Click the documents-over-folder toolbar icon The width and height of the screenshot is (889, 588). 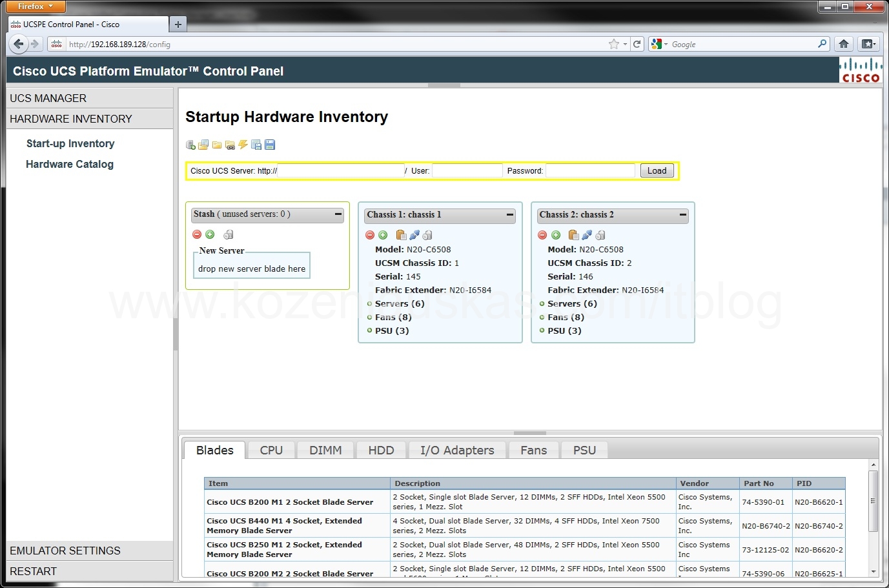[203, 145]
